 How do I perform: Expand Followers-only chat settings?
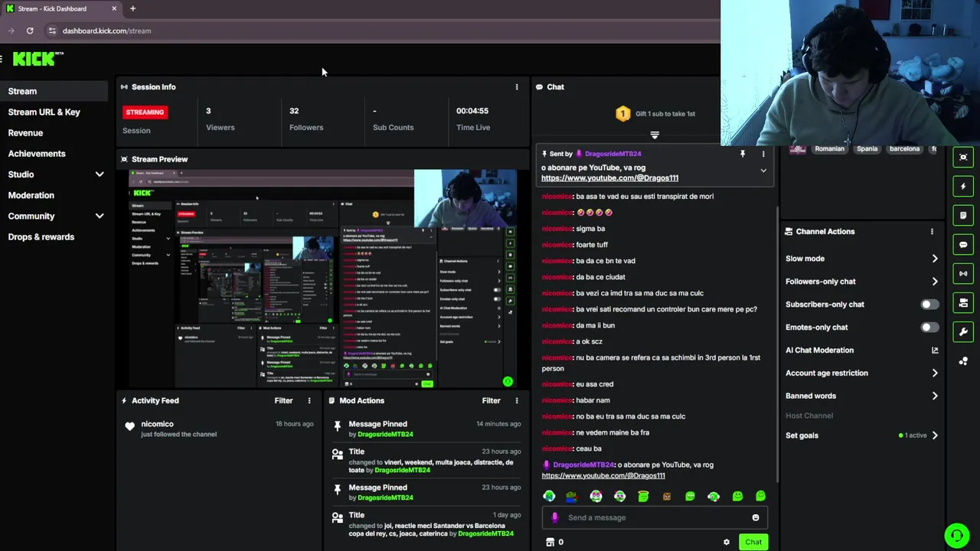coord(934,282)
